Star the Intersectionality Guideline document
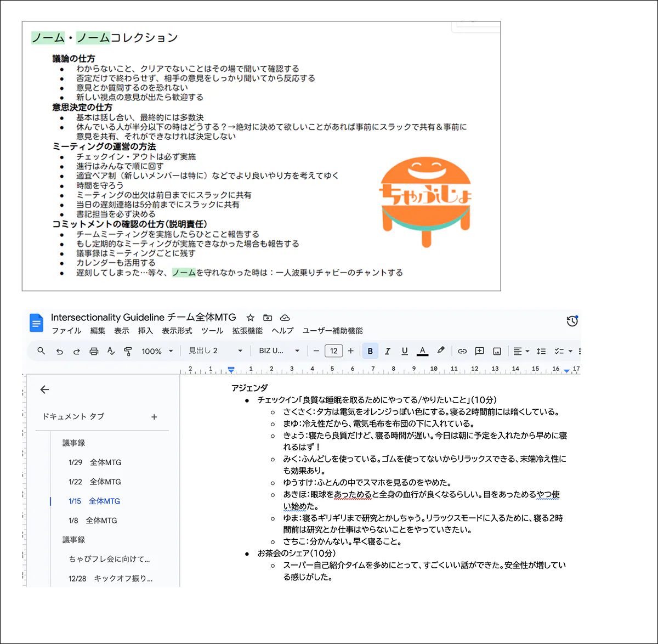658x644 pixels. pyautogui.click(x=251, y=318)
